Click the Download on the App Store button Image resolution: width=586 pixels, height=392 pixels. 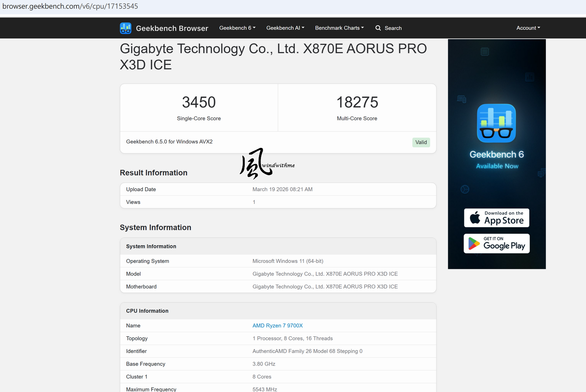coord(496,218)
